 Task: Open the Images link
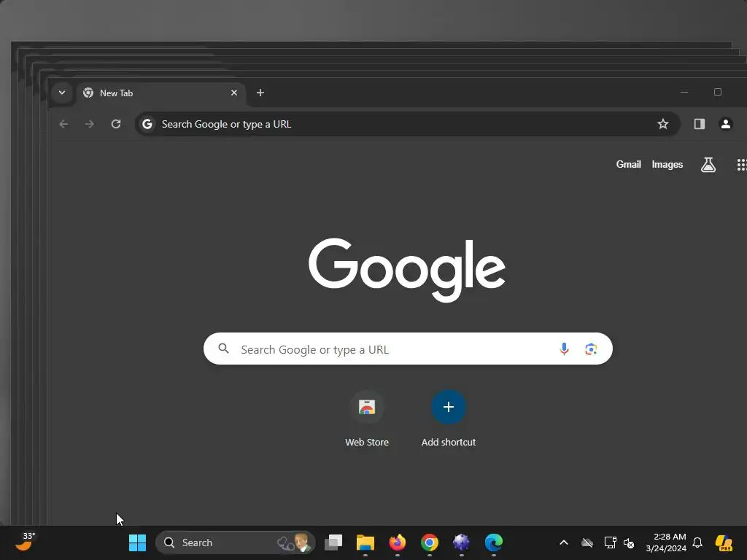click(x=667, y=164)
